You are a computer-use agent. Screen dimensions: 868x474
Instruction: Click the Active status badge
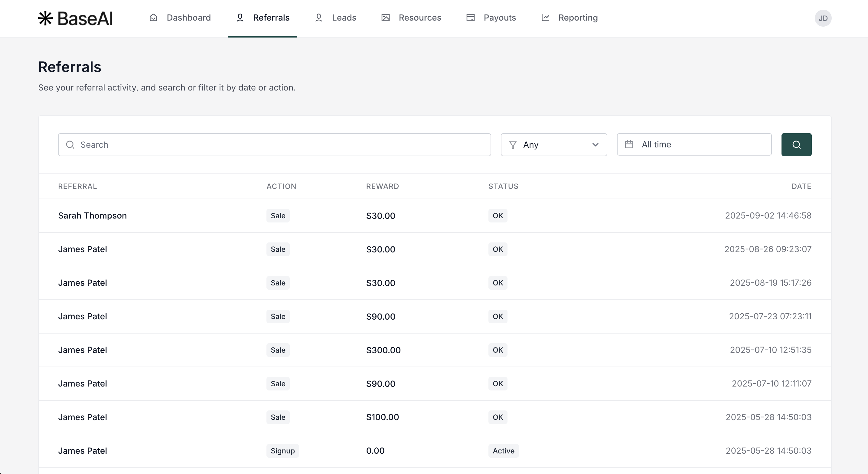click(503, 451)
